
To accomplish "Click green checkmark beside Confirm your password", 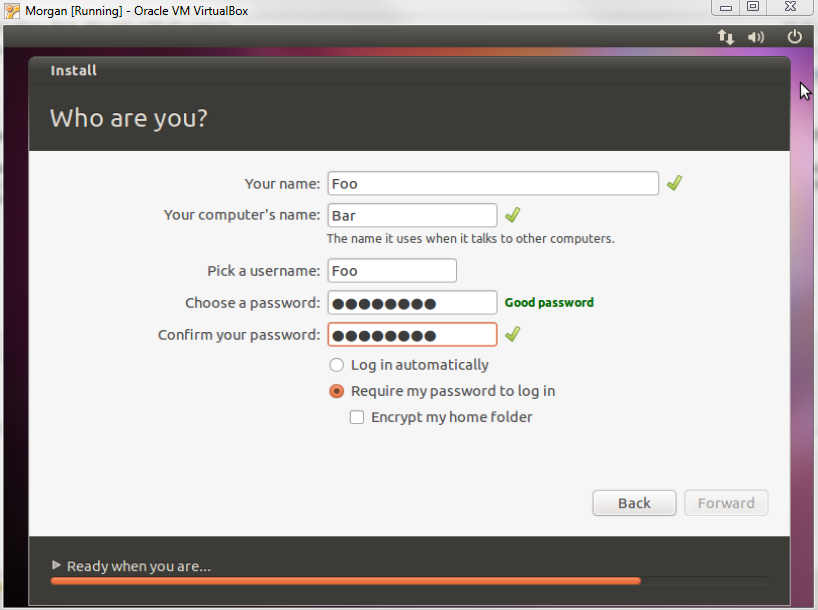I will 512,334.
